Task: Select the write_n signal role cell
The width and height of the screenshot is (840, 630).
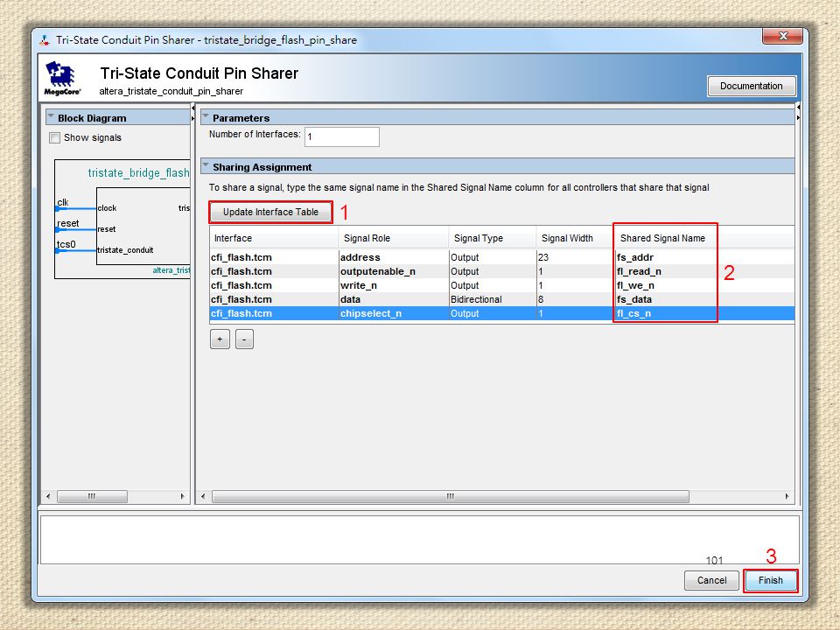Action: pyautogui.click(x=393, y=285)
